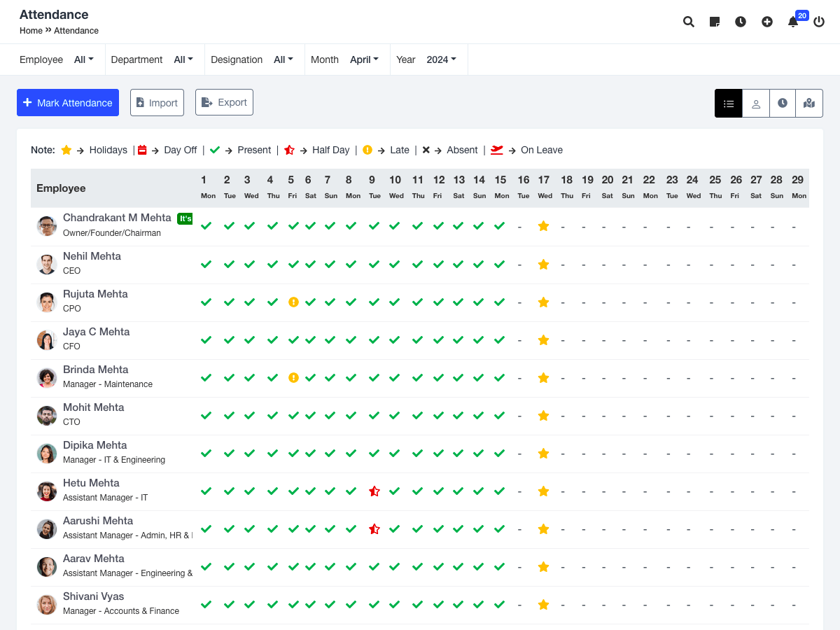Click Hetu Mehta's half day star icon

coord(374,491)
